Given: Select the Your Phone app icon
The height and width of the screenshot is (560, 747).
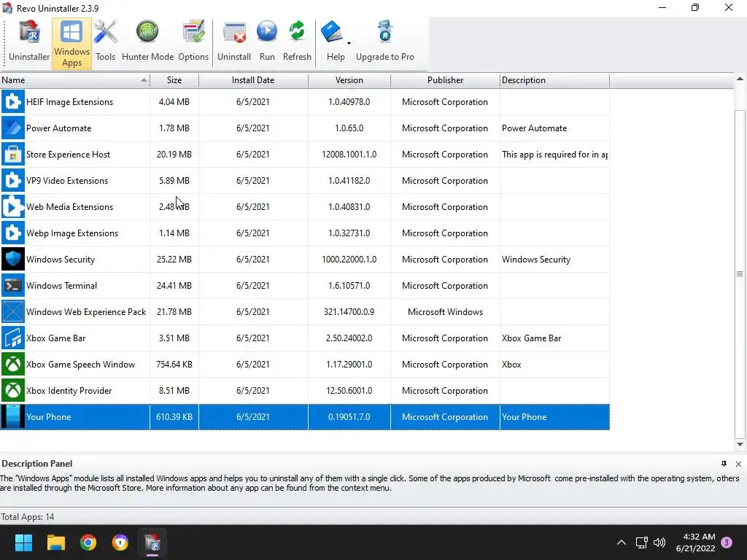Looking at the screenshot, I should pos(13,416).
